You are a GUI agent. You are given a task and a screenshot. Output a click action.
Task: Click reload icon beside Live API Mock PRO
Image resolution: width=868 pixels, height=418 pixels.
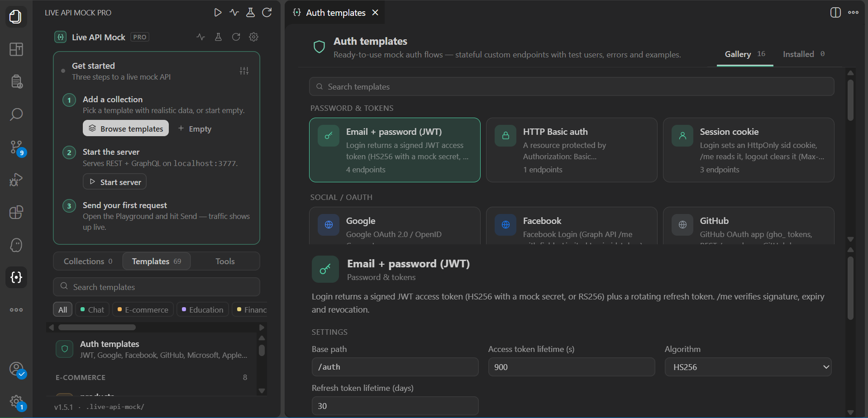pos(236,37)
